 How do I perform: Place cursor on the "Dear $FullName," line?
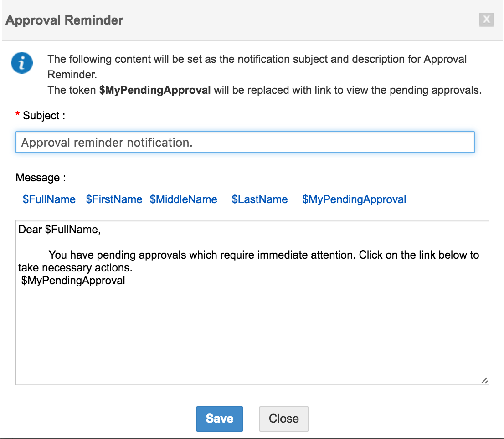pos(59,230)
